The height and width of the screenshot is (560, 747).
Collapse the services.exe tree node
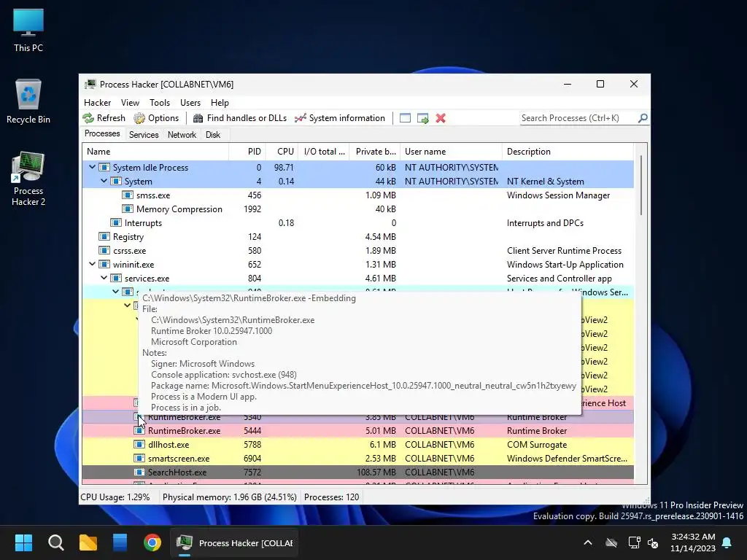pos(104,278)
